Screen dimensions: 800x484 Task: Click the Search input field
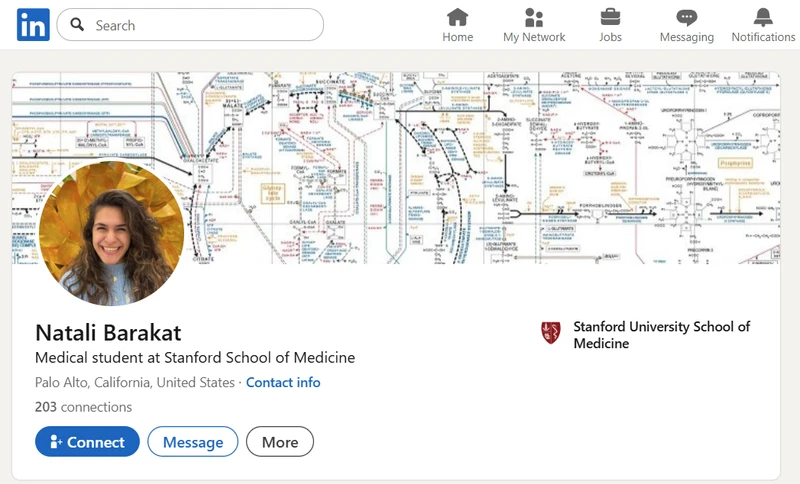click(200, 25)
